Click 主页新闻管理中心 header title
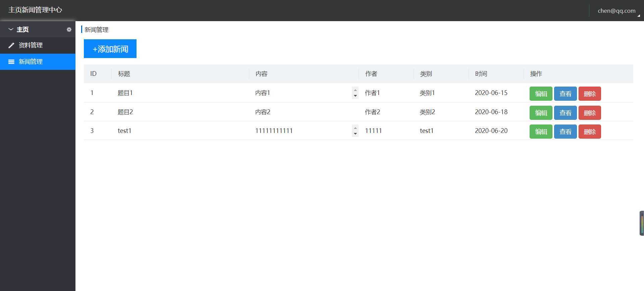 35,10
